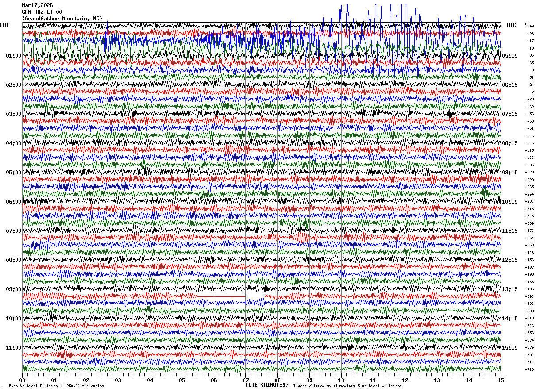Click the 11:15 UTC time label
This screenshot has width=536, height=392.
click(x=510, y=231)
